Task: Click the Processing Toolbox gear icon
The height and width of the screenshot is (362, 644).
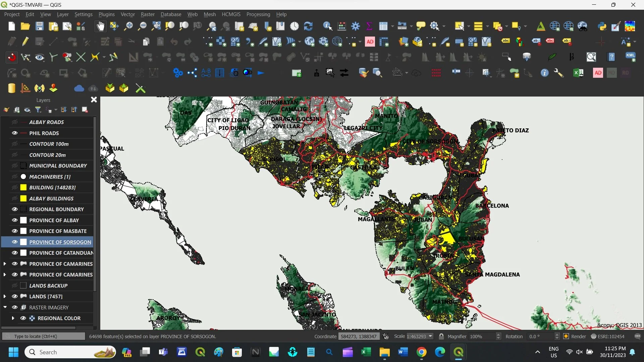Action: 356,26
